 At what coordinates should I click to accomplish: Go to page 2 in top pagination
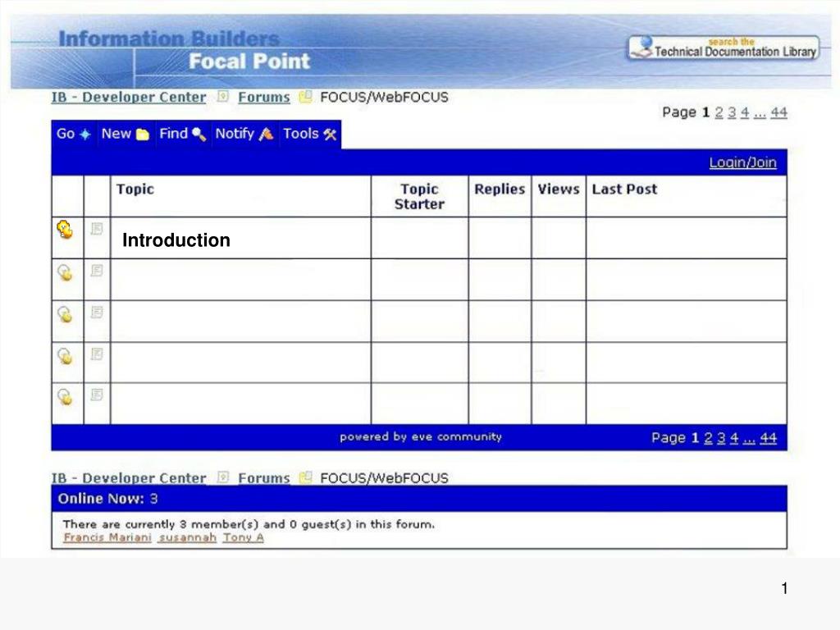point(719,112)
